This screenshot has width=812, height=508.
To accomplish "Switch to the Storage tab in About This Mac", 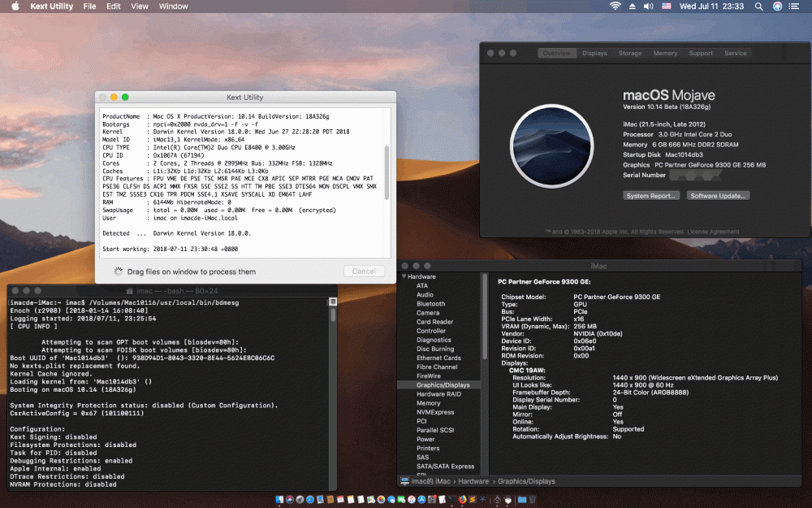I will [630, 53].
